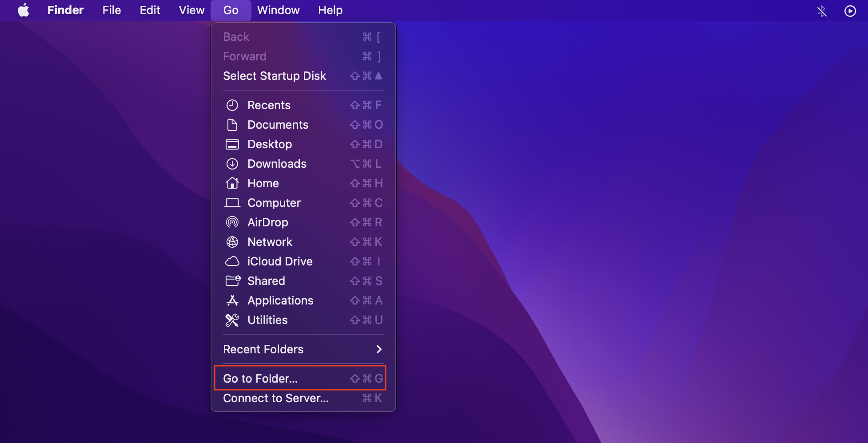Click the Recents clock icon

[232, 105]
